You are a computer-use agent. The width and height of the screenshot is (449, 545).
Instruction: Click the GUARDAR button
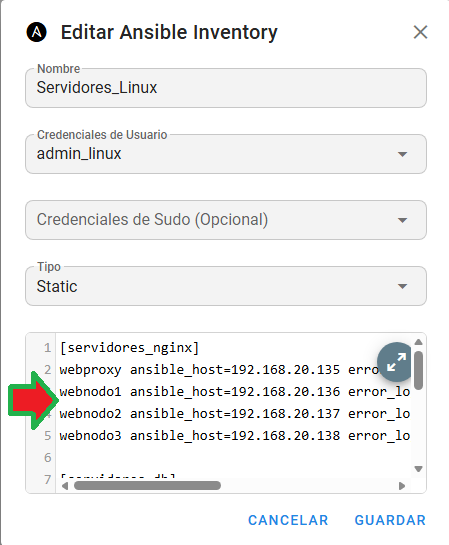[x=390, y=520]
